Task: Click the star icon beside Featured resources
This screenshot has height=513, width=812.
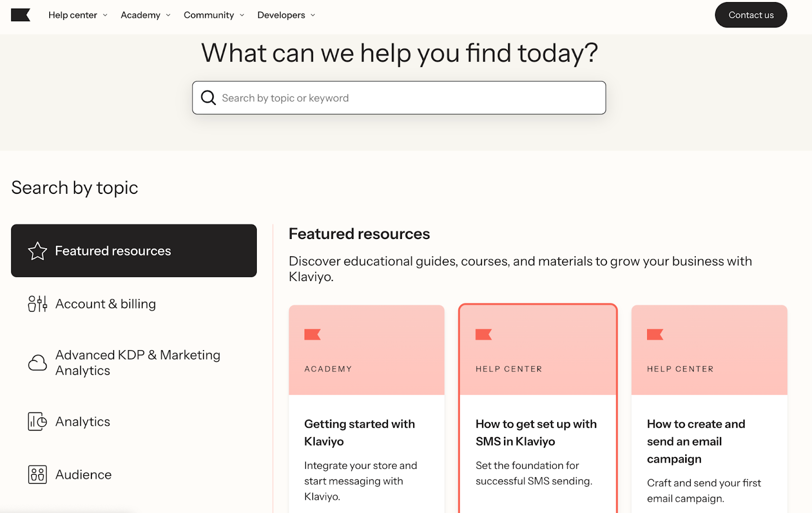Action: tap(38, 251)
